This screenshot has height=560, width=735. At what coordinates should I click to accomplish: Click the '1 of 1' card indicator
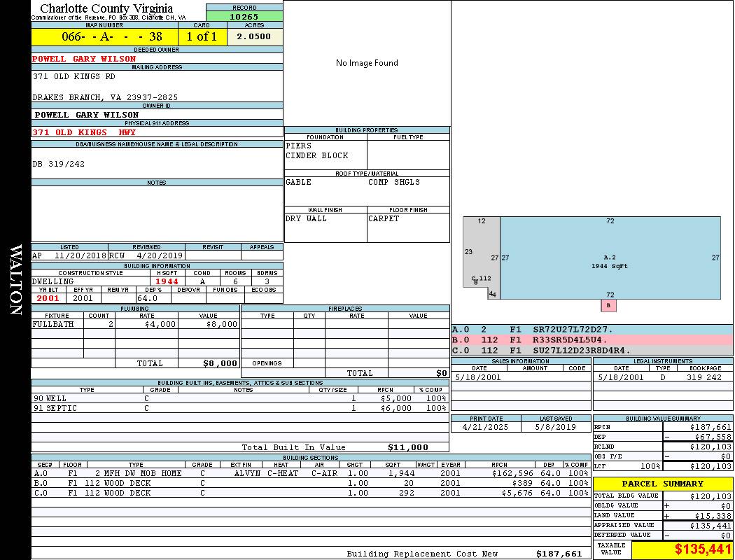[202, 36]
